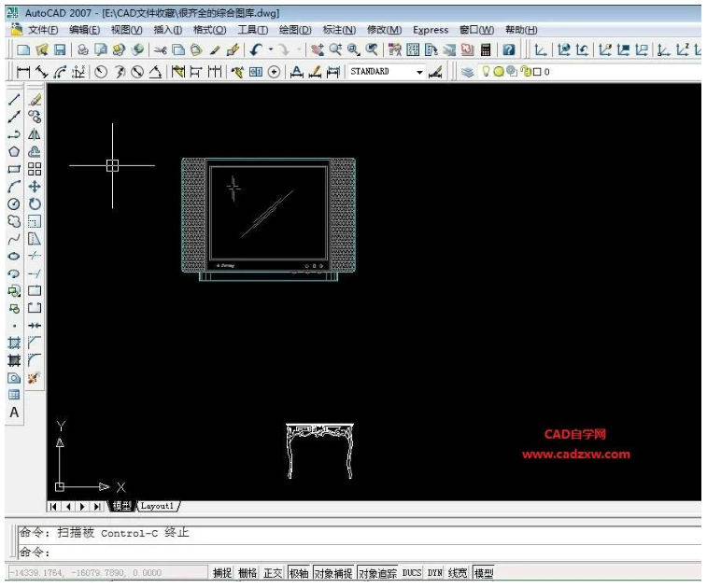Viewport: 707px width, 588px height.
Task: Select the Circle tool
Action: [x=14, y=204]
